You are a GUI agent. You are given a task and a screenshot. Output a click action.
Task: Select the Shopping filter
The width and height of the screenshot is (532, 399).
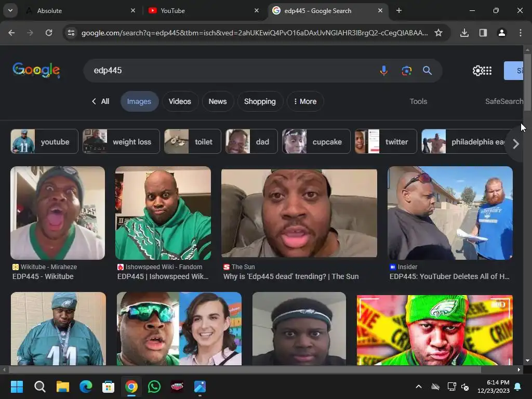(x=260, y=101)
